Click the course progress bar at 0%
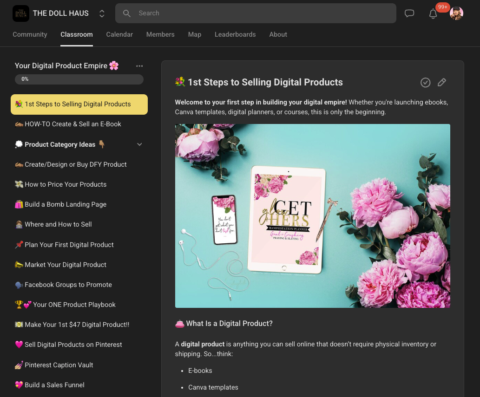 point(79,79)
